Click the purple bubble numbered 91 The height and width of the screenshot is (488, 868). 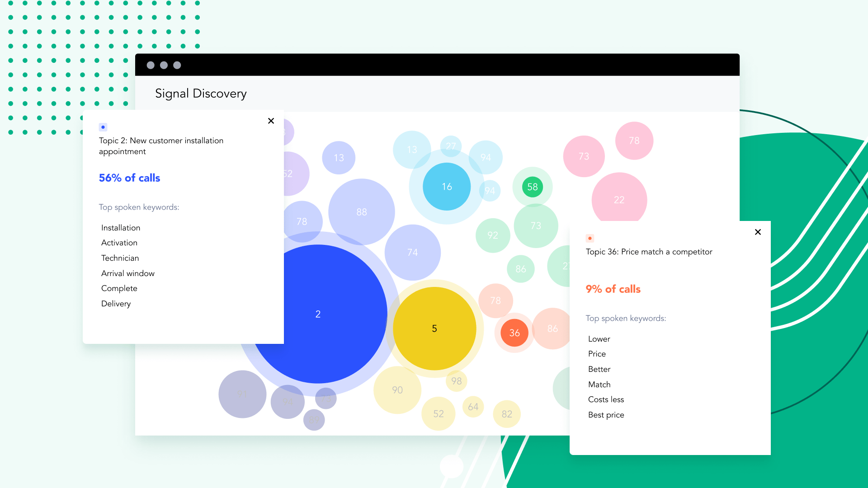(242, 394)
